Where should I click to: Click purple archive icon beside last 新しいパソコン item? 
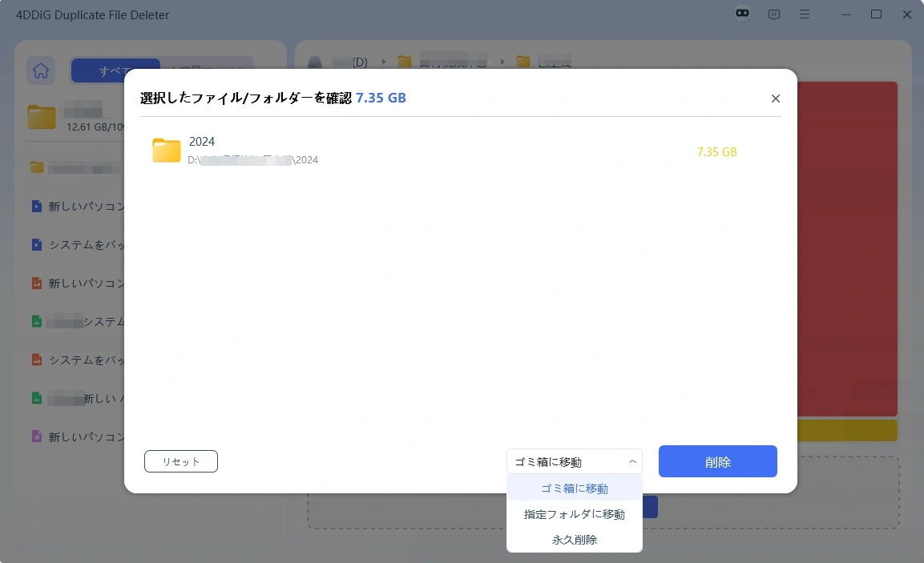point(37,437)
